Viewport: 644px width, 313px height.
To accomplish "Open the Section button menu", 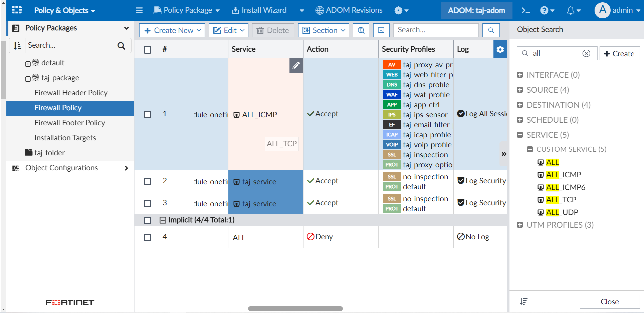I will (x=324, y=30).
